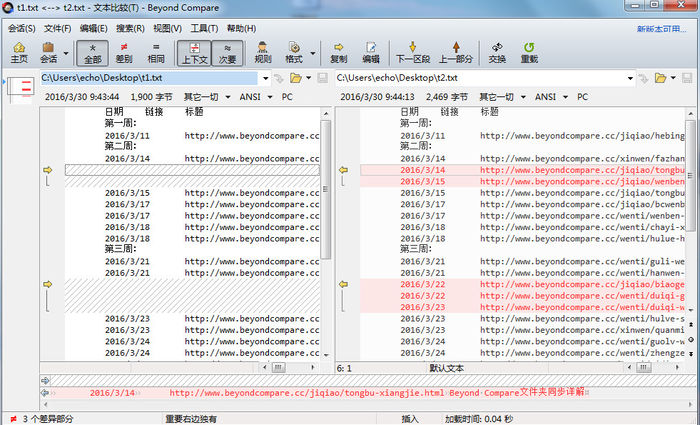This screenshot has height=425, width=700.
Task: Click the left arrow of the detail line
Action: (x=45, y=393)
